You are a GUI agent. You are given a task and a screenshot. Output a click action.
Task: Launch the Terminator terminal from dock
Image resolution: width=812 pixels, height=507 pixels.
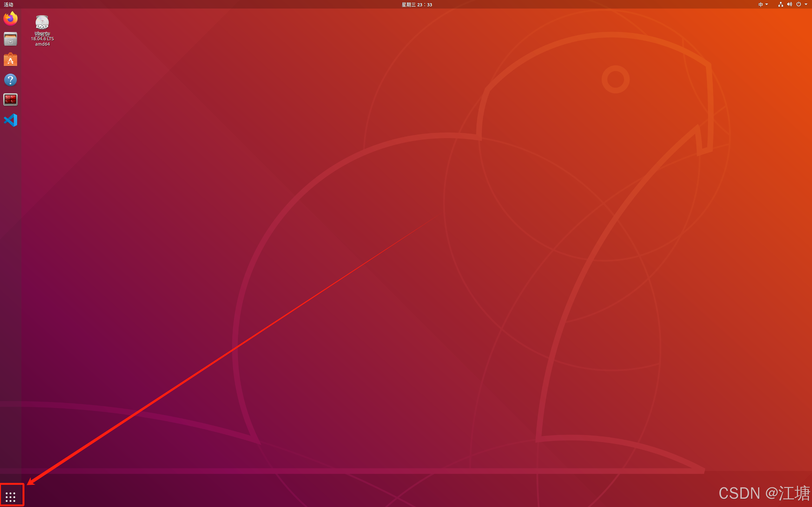point(10,100)
